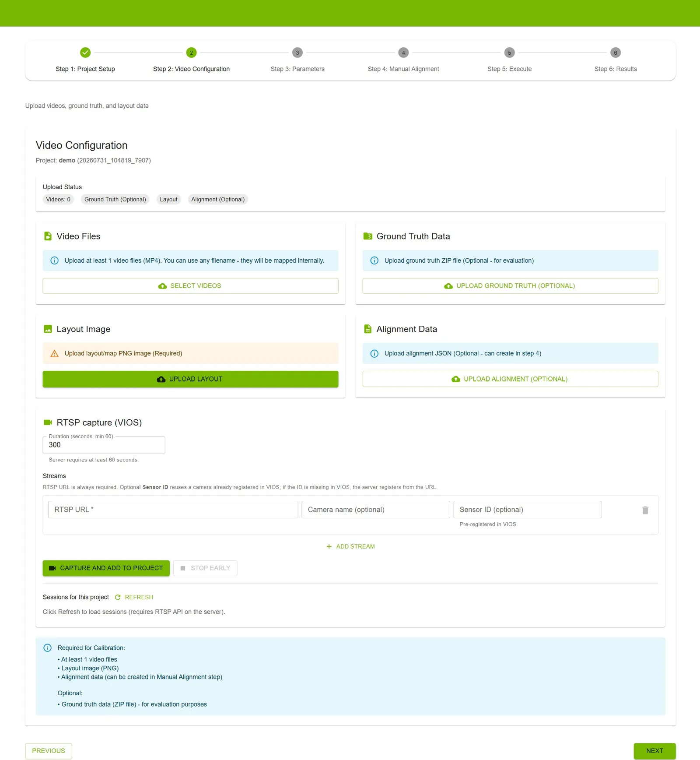Focus the RTSP URL field
The width and height of the screenshot is (700, 760).
173,510
